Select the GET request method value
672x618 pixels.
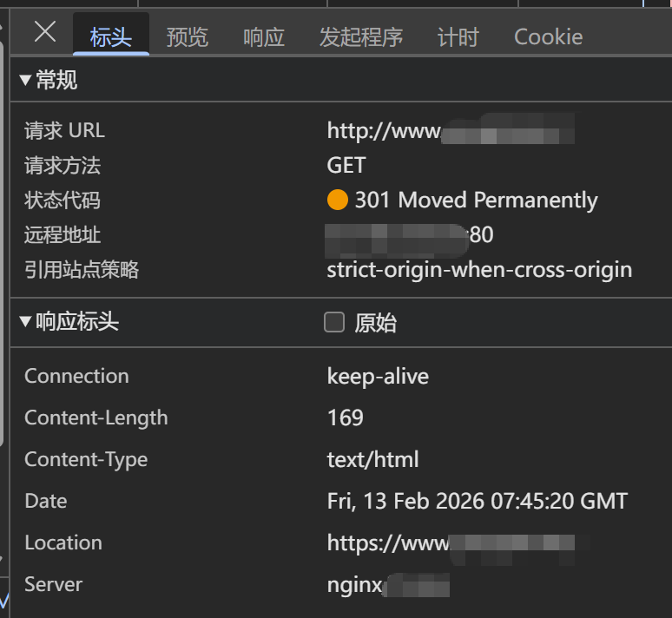click(346, 166)
